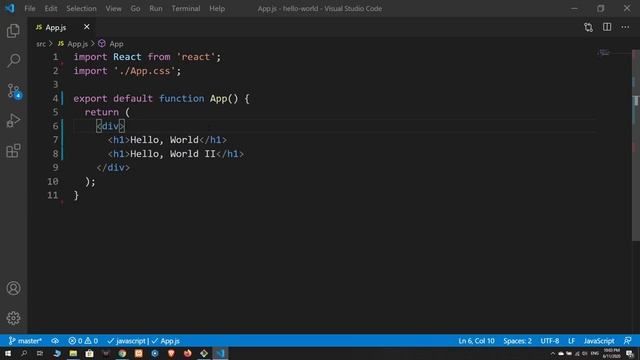Screen dimensions: 640x360
Task: Click './App.css' string on line 2
Action: tap(144, 71)
